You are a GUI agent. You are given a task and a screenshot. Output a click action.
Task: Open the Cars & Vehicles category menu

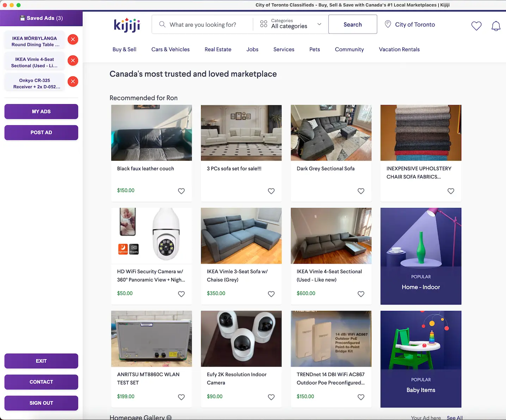[171, 49]
